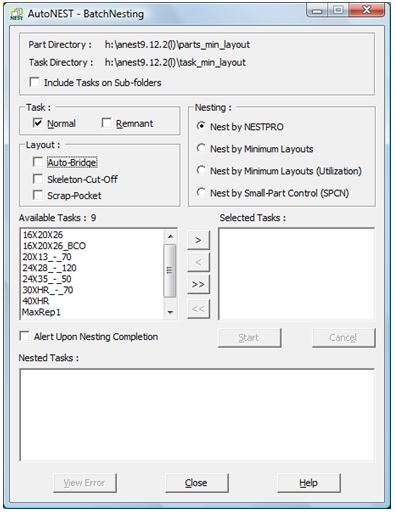Click the Available Tasks scrollbar thumb
The height and width of the screenshot is (513, 396).
(x=170, y=270)
